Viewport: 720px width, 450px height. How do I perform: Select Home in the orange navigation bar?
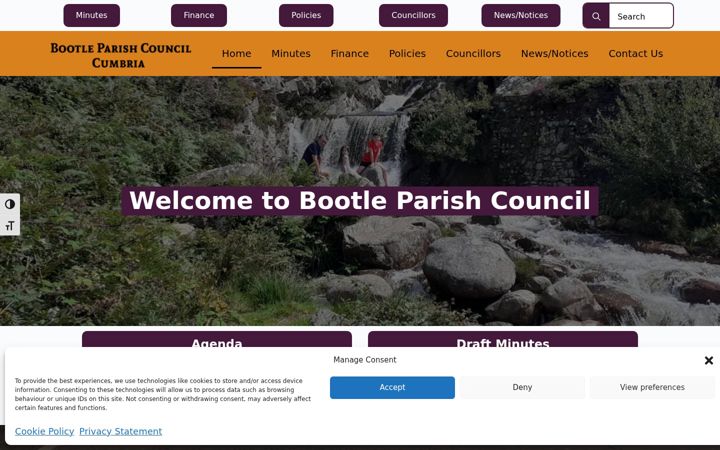pyautogui.click(x=236, y=54)
